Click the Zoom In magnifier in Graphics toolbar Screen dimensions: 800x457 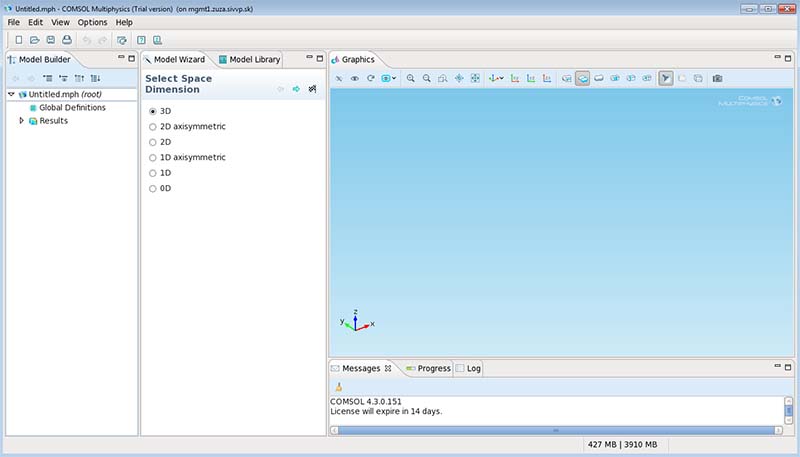pyautogui.click(x=411, y=78)
